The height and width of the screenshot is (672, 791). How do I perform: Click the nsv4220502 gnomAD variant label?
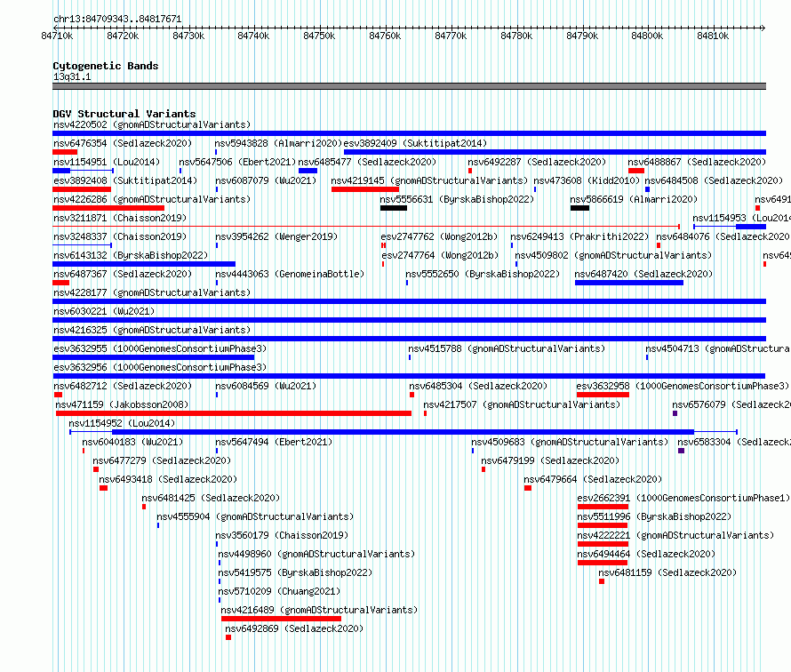click(152, 124)
